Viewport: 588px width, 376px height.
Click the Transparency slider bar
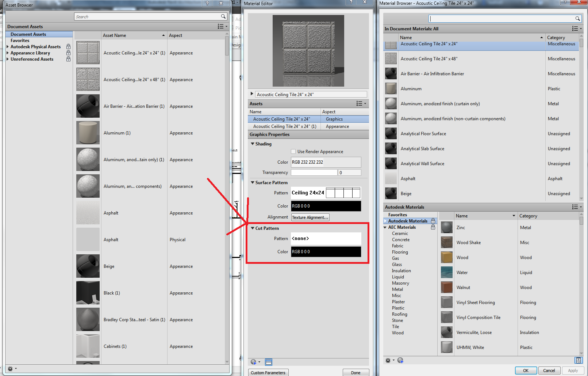(314, 172)
